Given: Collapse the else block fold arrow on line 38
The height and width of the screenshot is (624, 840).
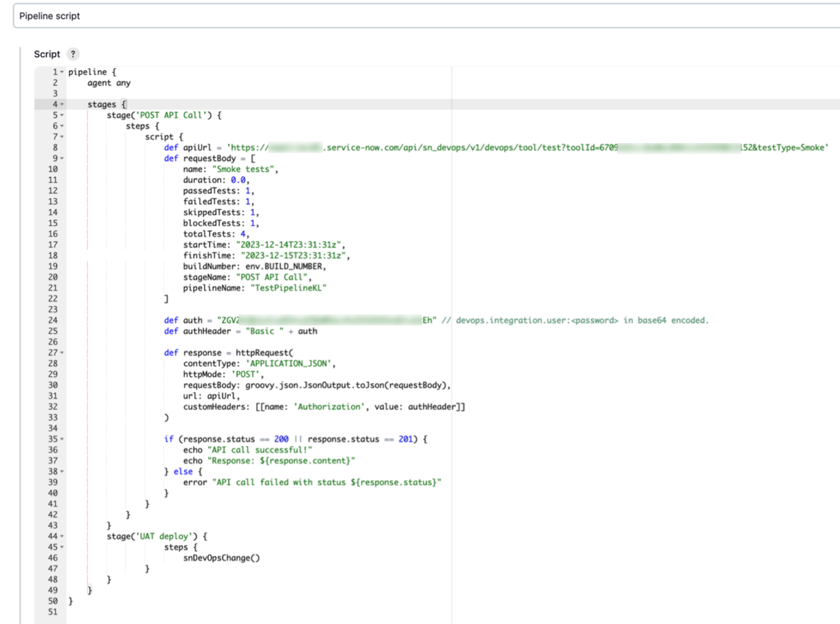Looking at the screenshot, I should tap(62, 472).
